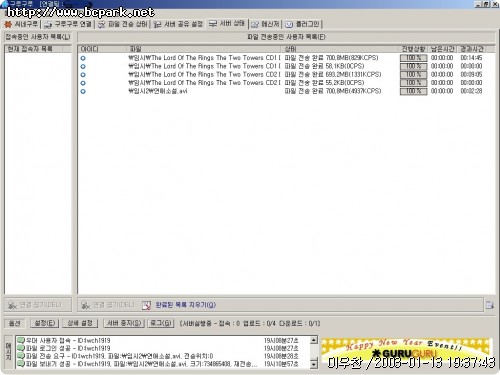Click the 완료된 목록 지우기 clear-list icon
500x375 pixels.
[x=147, y=305]
